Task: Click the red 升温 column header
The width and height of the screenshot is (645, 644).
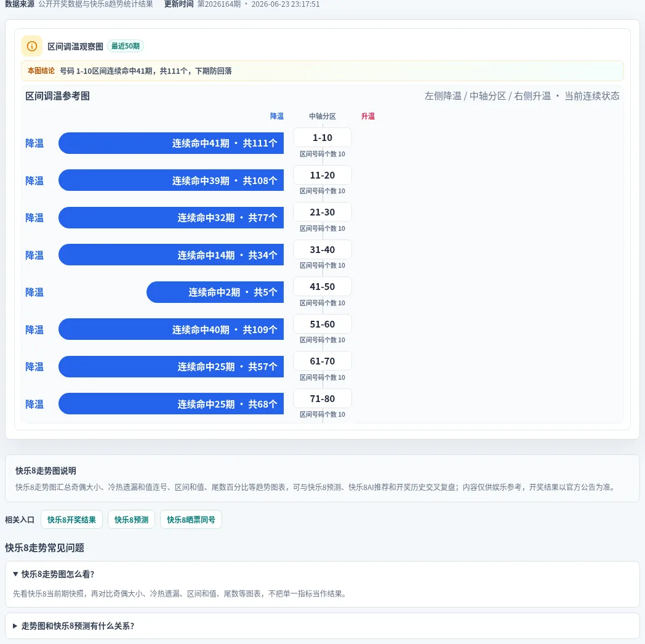Action: [368, 116]
